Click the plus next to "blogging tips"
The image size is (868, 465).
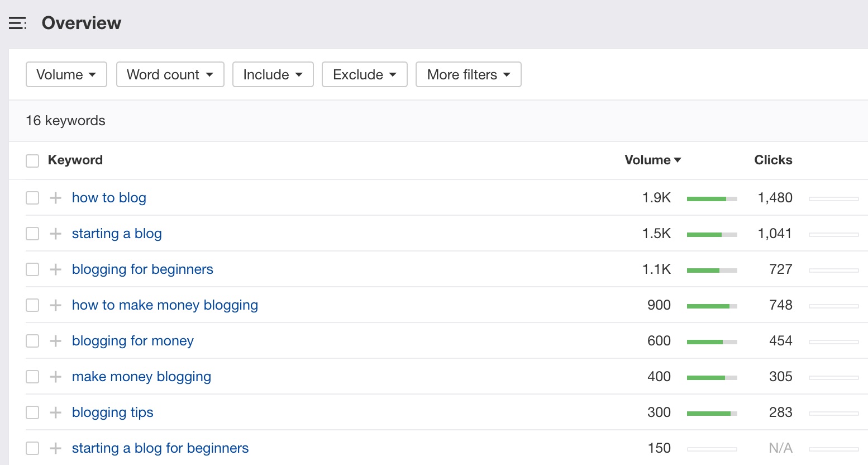(55, 412)
